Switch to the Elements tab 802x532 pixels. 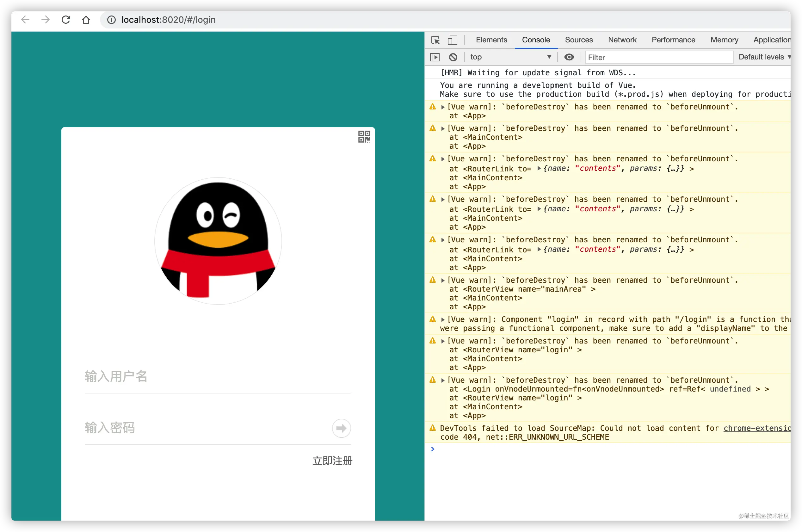(x=491, y=40)
